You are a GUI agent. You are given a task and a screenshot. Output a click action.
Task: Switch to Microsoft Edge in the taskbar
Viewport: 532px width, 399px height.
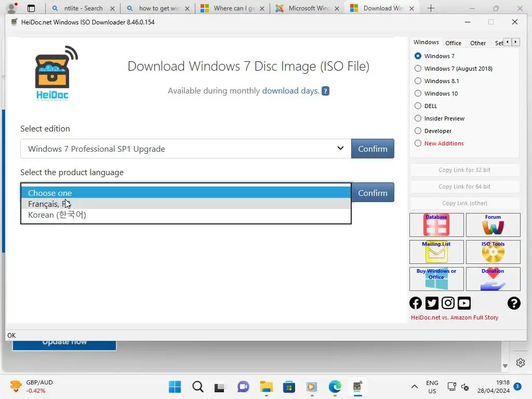click(335, 387)
